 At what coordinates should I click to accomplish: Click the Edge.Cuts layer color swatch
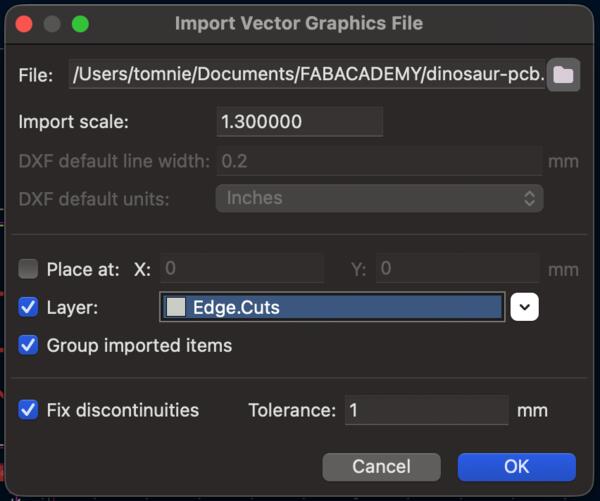[x=176, y=308]
